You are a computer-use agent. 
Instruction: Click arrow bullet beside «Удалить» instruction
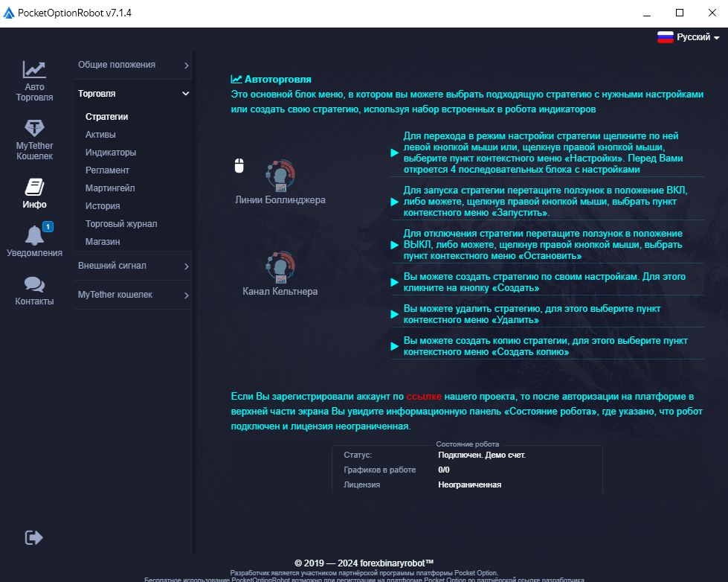pos(395,314)
